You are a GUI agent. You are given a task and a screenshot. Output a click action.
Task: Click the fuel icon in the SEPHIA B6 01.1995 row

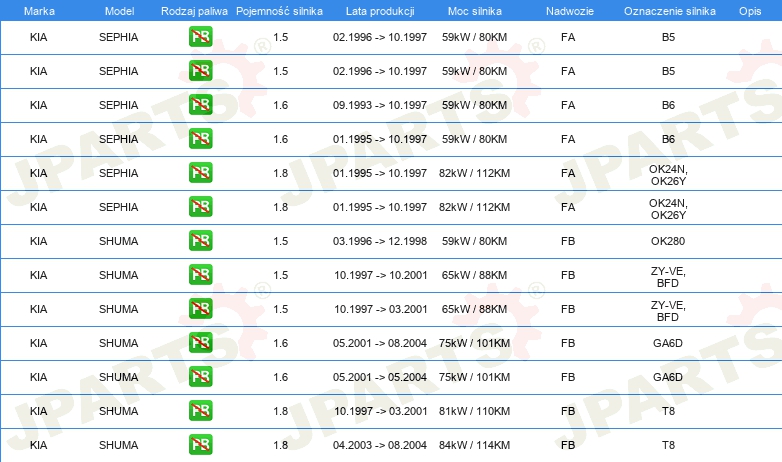tap(200, 139)
